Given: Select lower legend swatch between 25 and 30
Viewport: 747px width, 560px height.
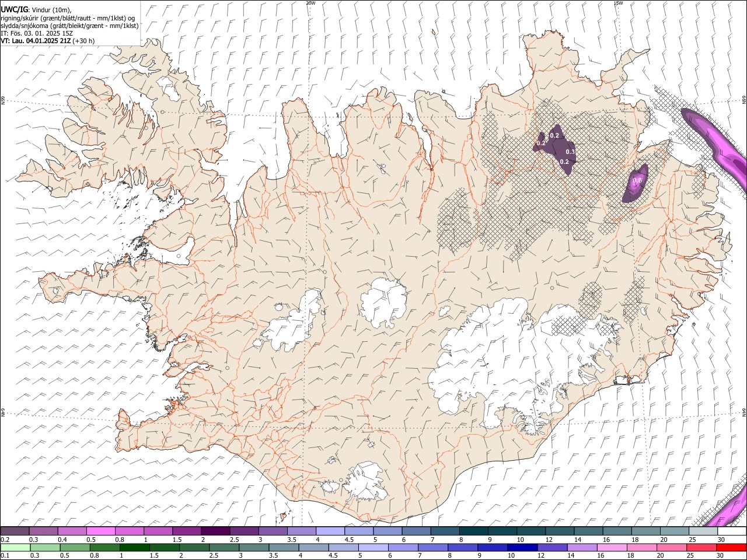Looking at the screenshot, I should [x=700, y=547].
